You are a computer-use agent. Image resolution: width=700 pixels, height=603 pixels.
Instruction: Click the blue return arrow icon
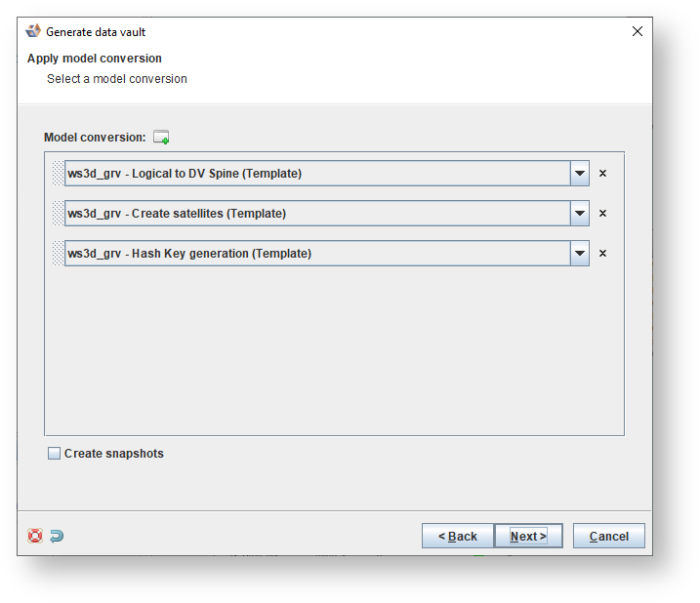pyautogui.click(x=57, y=536)
